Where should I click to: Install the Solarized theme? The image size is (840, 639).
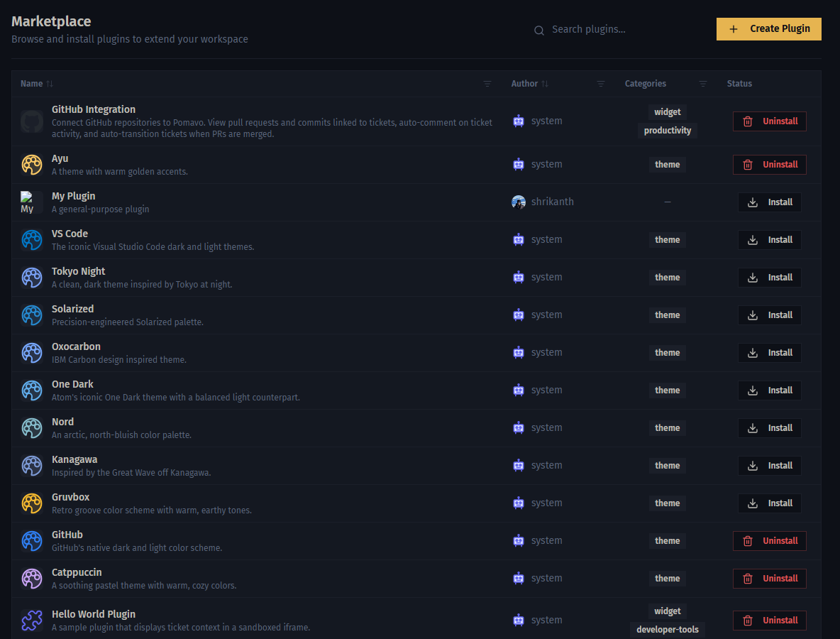769,315
